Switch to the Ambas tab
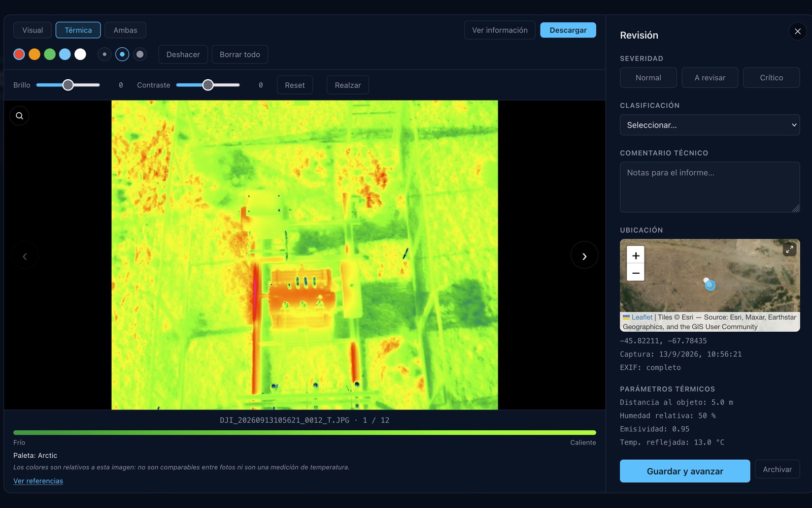The height and width of the screenshot is (508, 812). (125, 30)
